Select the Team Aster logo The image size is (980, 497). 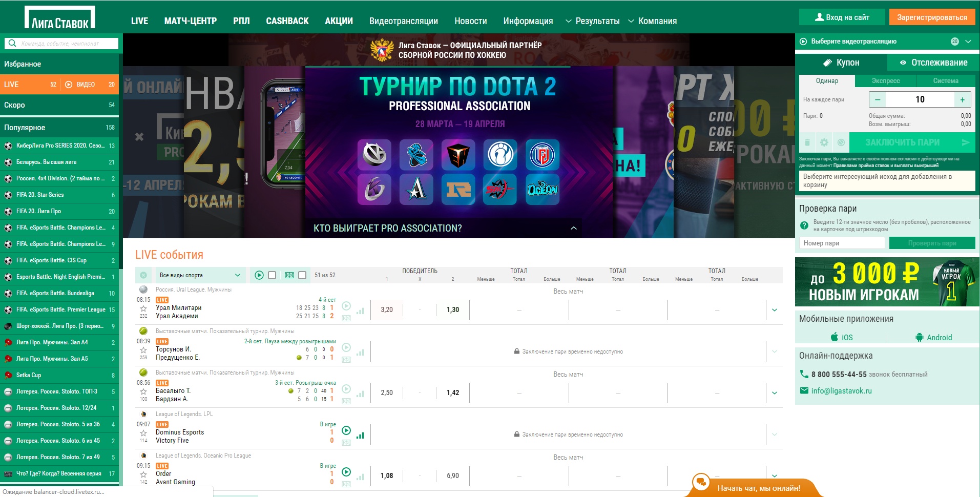(416, 189)
